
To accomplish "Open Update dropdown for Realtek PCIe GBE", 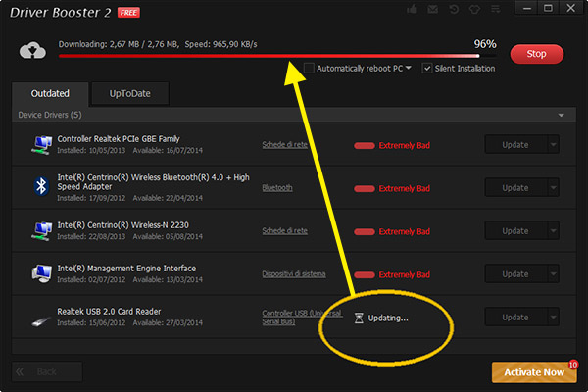I will coord(554,145).
